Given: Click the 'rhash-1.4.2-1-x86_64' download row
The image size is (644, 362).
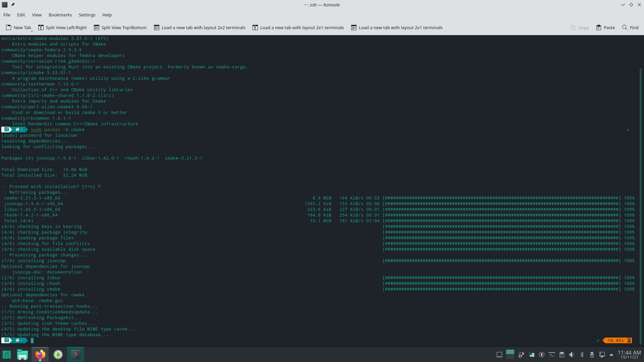Looking at the screenshot, I should tap(319, 215).
